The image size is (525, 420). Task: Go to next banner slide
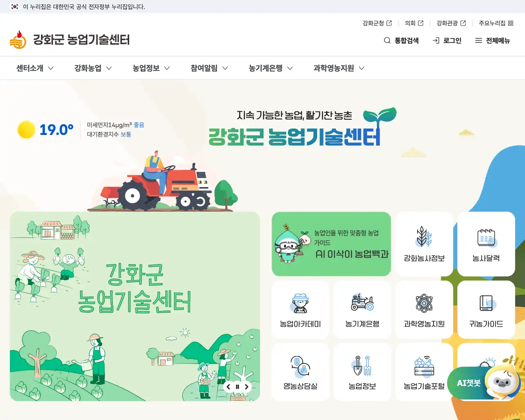pyautogui.click(x=247, y=387)
